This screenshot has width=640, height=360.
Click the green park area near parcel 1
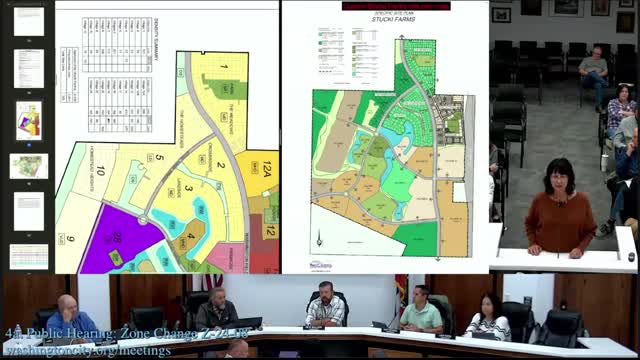pyautogui.click(x=225, y=87)
